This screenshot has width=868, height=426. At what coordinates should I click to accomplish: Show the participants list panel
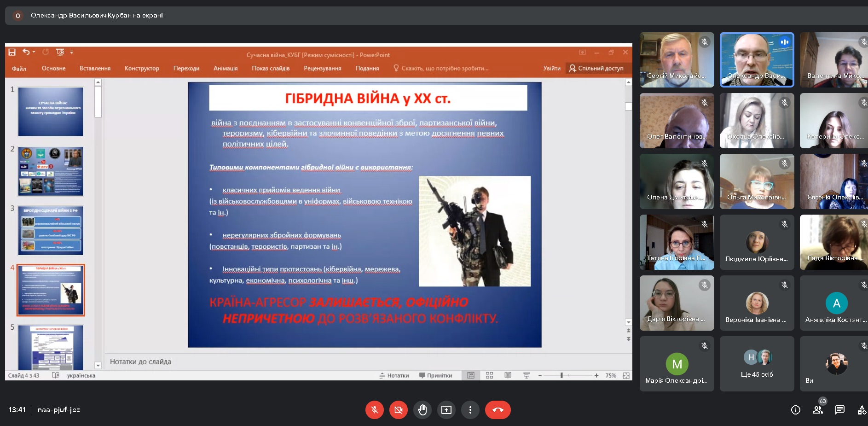[817, 410]
